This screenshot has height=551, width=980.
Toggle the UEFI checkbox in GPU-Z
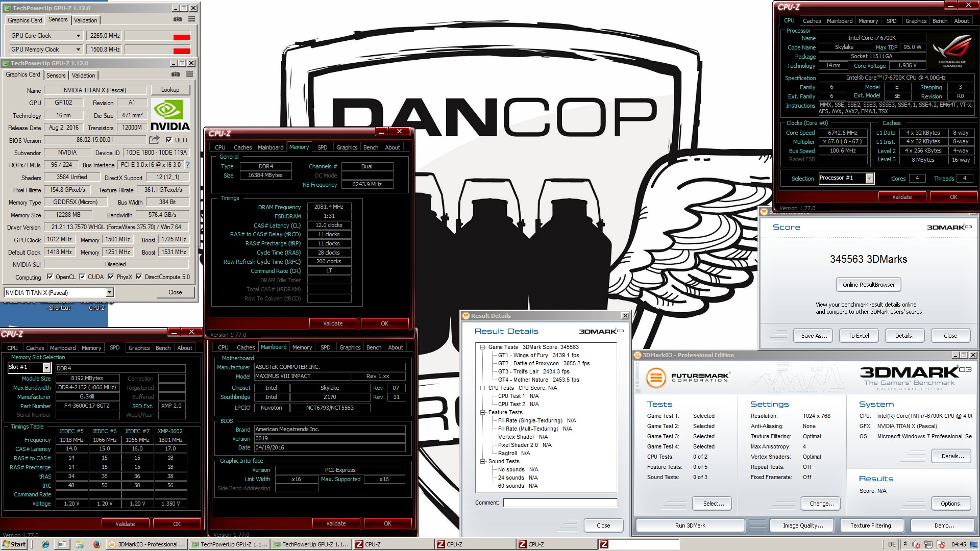pyautogui.click(x=169, y=140)
